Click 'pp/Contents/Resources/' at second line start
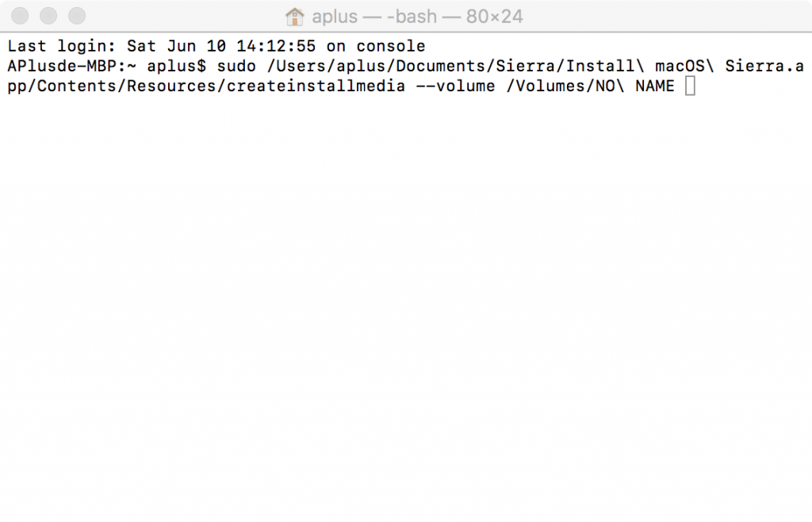The width and height of the screenshot is (812, 522). click(x=117, y=86)
